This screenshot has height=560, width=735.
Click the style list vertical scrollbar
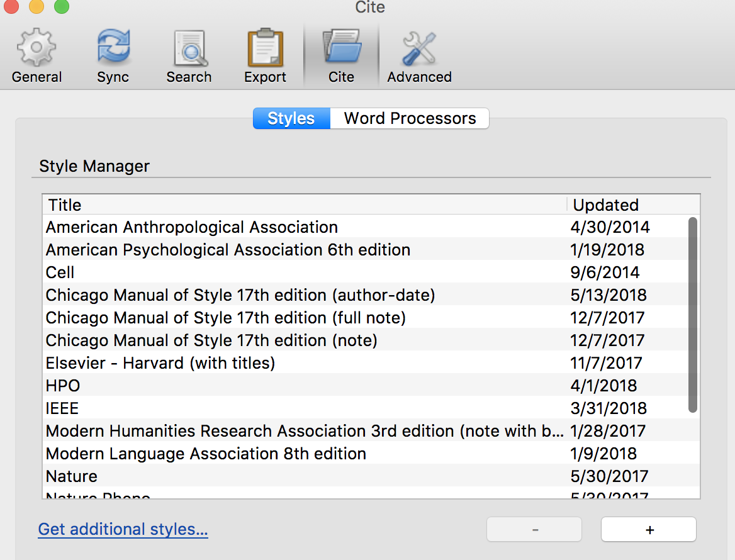[693, 315]
